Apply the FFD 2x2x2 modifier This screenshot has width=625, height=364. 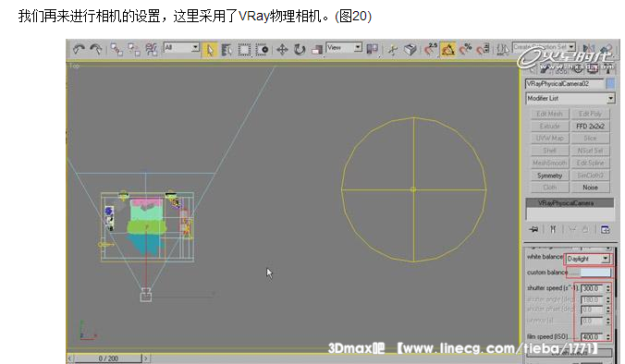pyautogui.click(x=590, y=127)
